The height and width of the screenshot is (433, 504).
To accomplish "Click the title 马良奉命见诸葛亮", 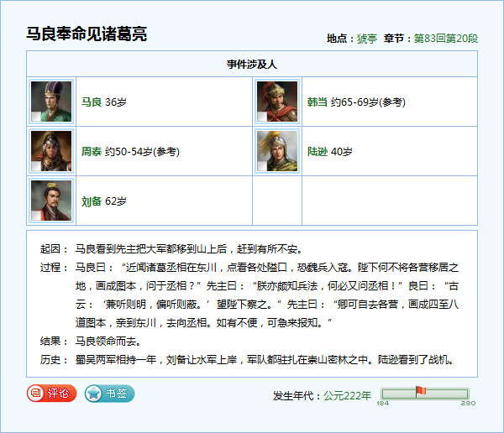I will tap(87, 34).
